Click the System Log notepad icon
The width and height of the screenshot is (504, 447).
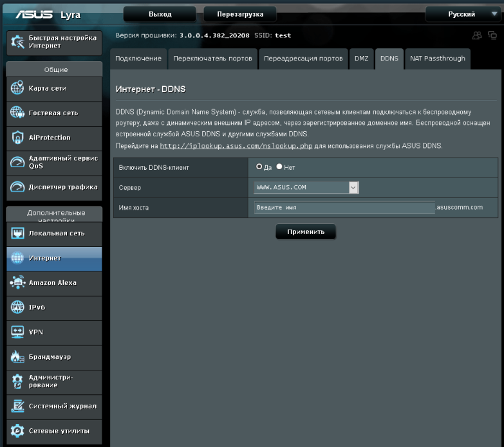pos(17,406)
